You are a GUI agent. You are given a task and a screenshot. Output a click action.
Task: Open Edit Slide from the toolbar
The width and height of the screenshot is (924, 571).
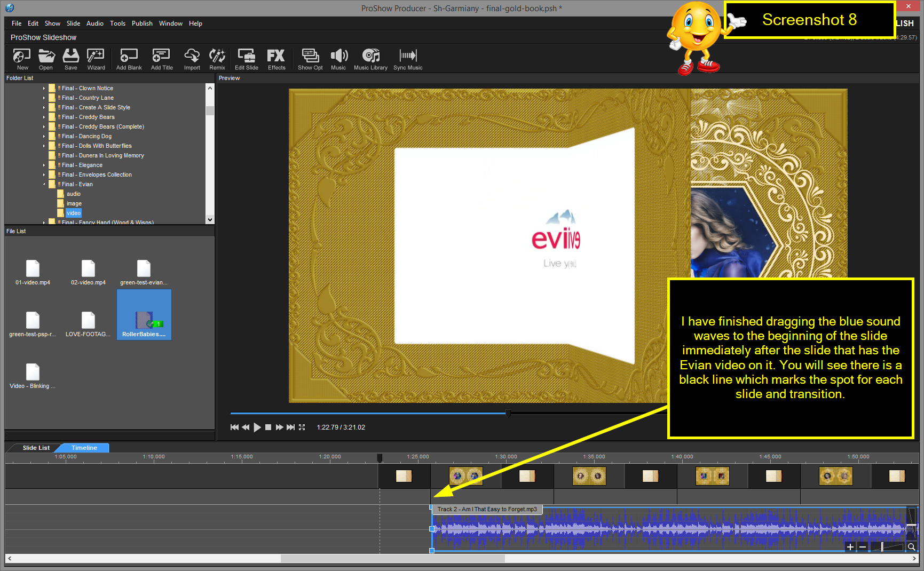coord(247,59)
